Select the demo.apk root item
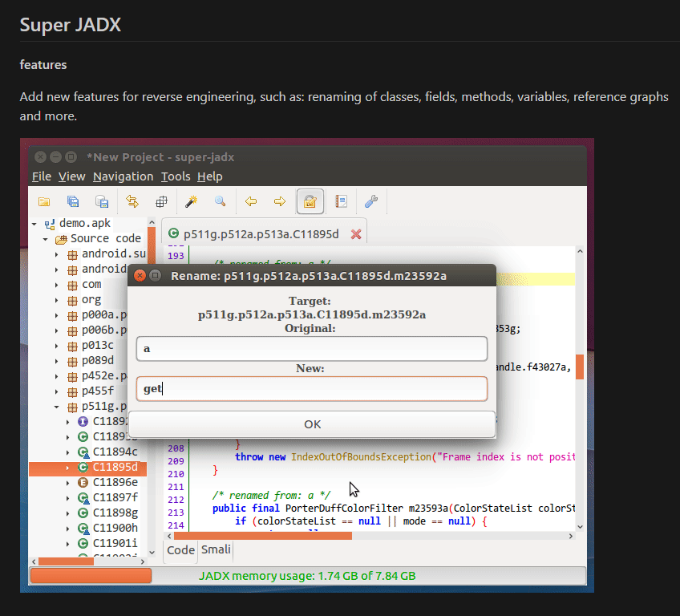The height and width of the screenshot is (616, 680). 84,224
